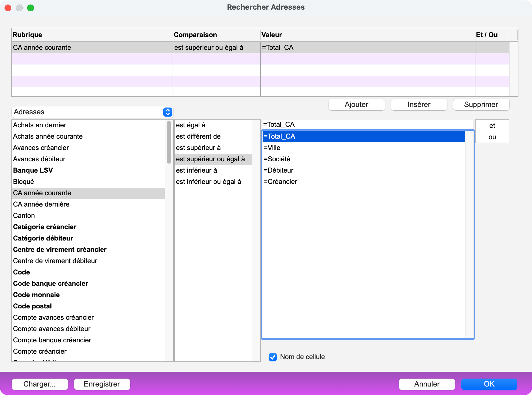
Task: Choose =Débiteur from value suggestions
Action: [278, 170]
